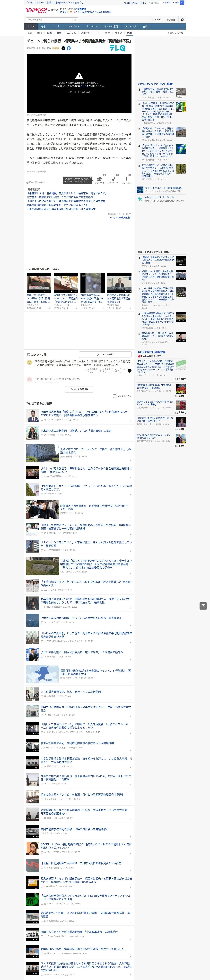This screenshot has width=210, height=980.
Task: Open the 1:46 私立中バスケ部 video thumbnail
Action: coord(66,283)
